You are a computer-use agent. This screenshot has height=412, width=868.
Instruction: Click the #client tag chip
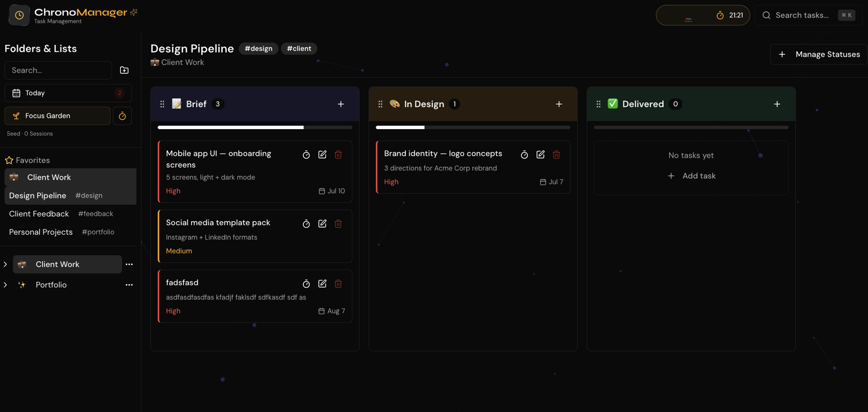tap(299, 48)
